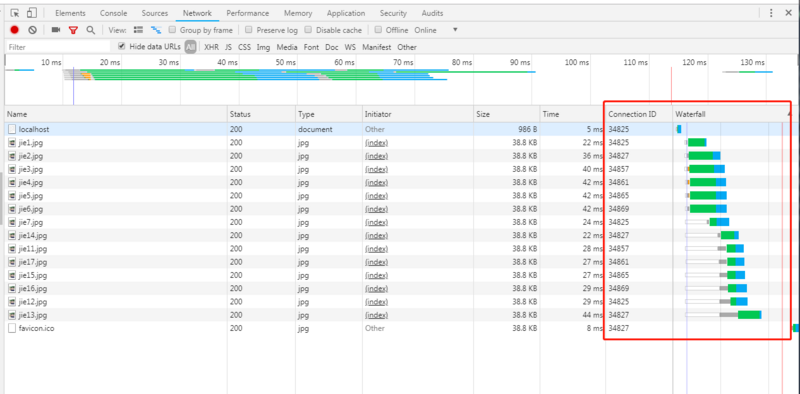The width and height of the screenshot is (800, 394).
Task: Filter requests by Font
Action: coord(311,47)
